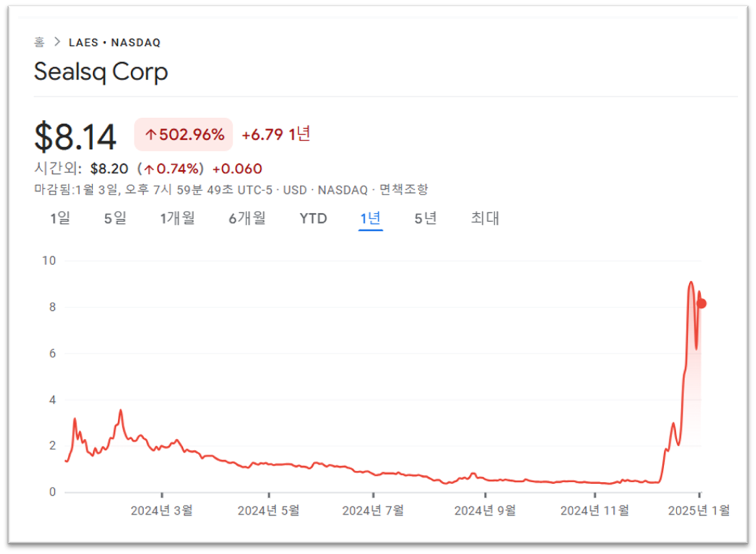Viewport: 756px width, 554px height.
Task: Click the 2024년 9월 axis label
Action: [x=485, y=511]
